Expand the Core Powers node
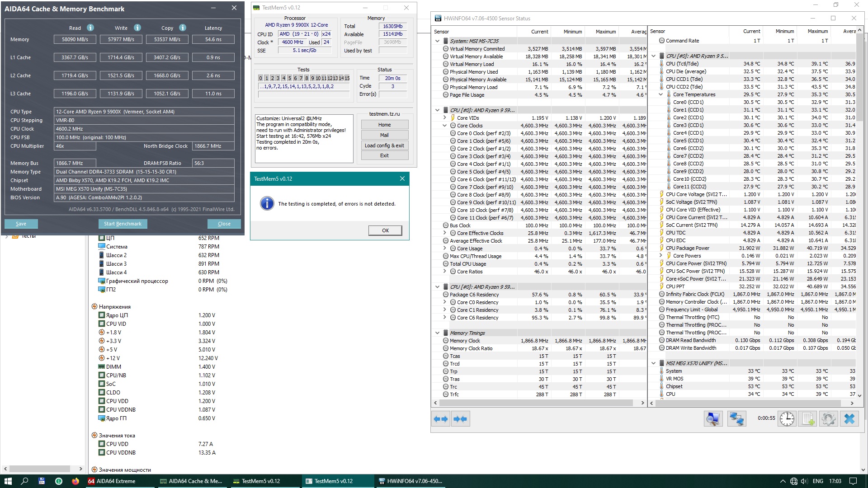 coord(660,256)
